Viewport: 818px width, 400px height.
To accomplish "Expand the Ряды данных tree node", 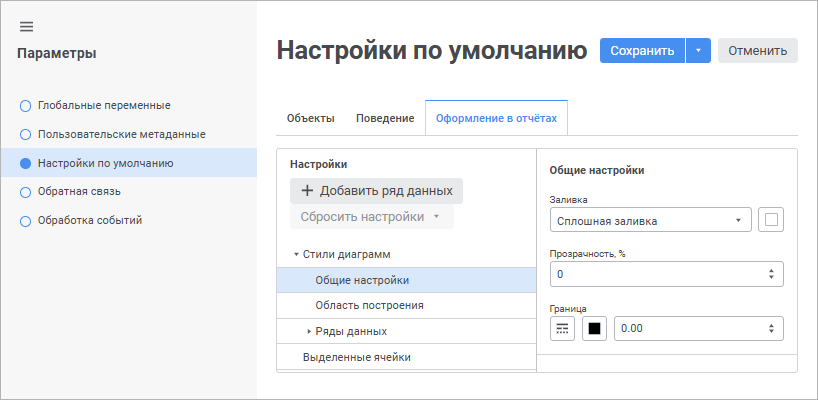I will coord(309,332).
